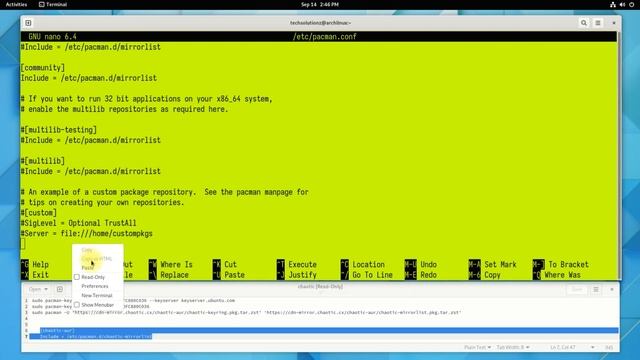This screenshot has height=360, width=640.
Task: Open the clock showing Sep 14
Action: (320, 4)
